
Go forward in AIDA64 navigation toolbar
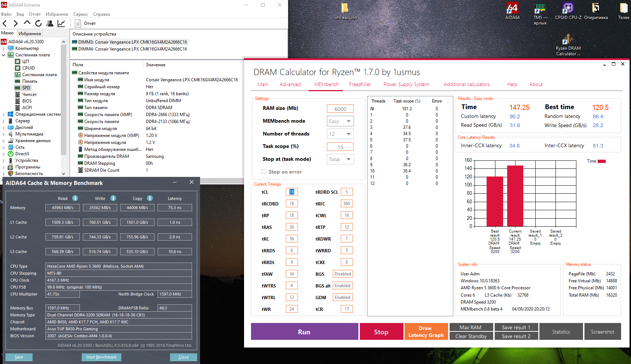click(15, 23)
